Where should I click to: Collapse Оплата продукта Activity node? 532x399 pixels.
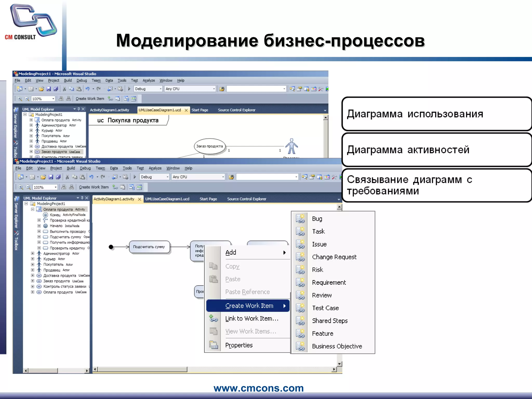[32, 209]
